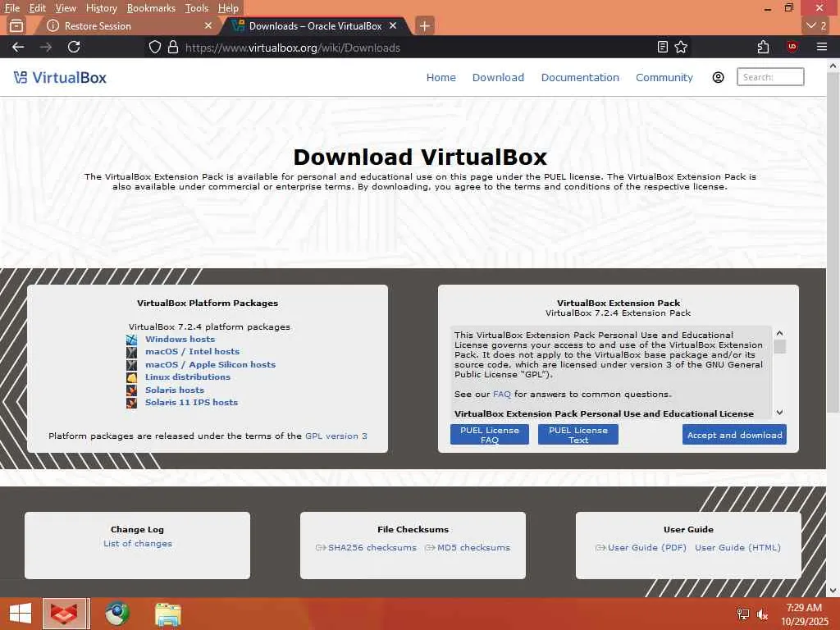Click Accept and download button
This screenshot has height=630, width=840.
click(x=734, y=435)
